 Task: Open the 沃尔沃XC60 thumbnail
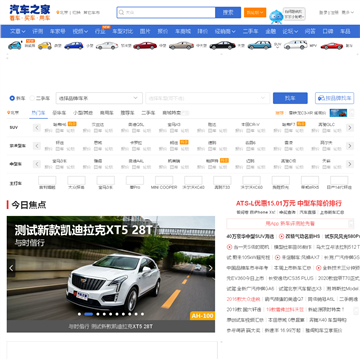[x=252, y=181]
